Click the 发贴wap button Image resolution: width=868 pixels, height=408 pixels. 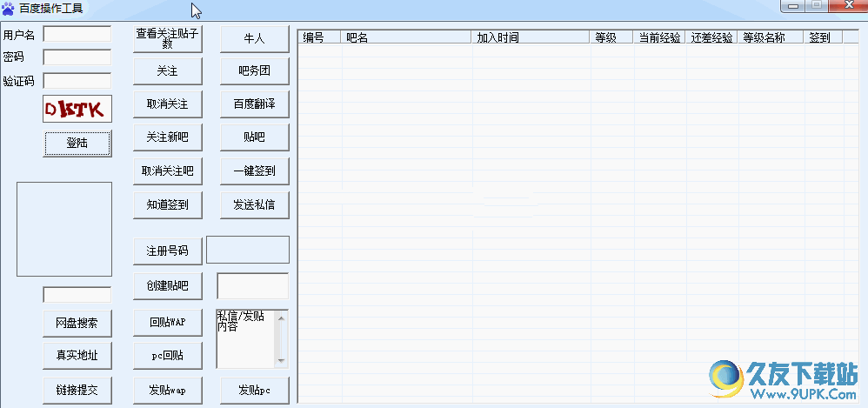click(167, 391)
